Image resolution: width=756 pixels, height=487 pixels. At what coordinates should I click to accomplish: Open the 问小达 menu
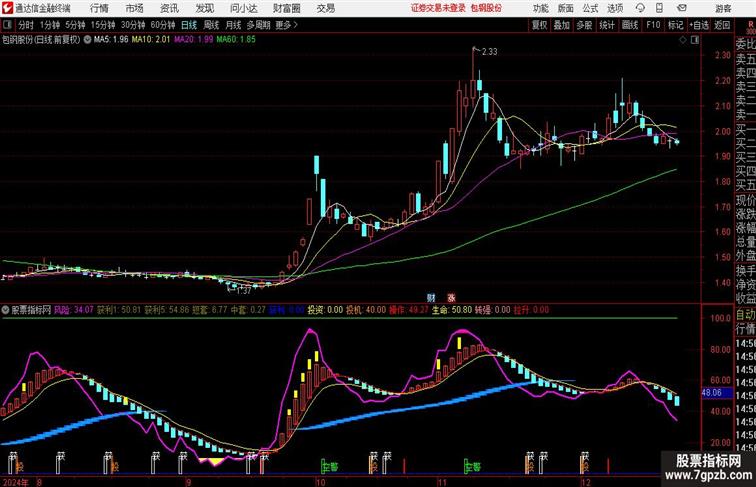[x=243, y=8]
